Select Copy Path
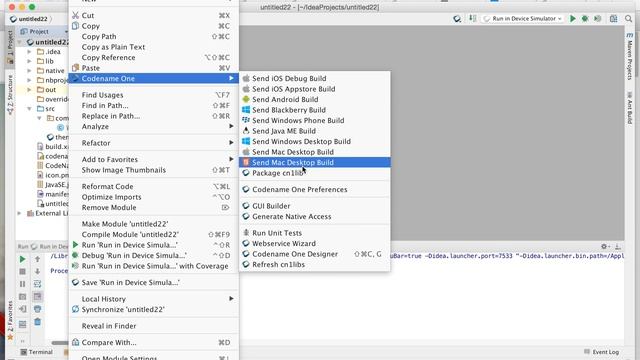The image size is (640, 360). click(x=153, y=37)
